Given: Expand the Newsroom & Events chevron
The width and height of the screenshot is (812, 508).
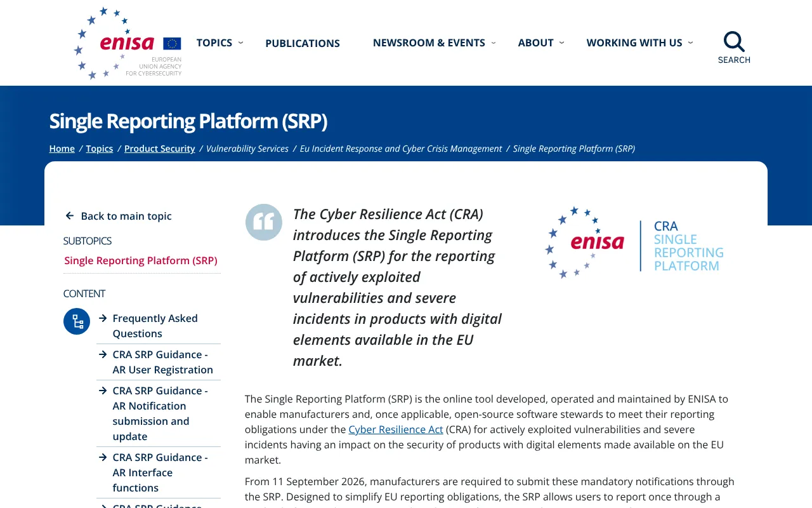Looking at the screenshot, I should (494, 43).
